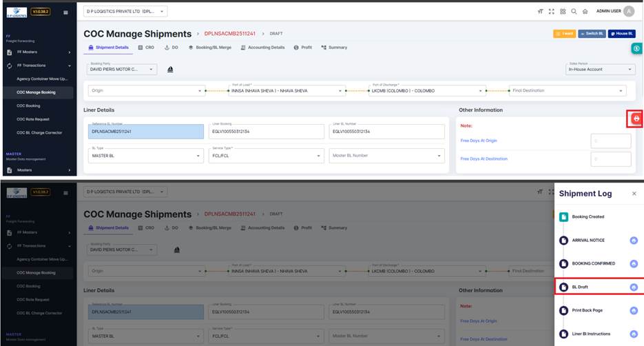Click the Switch BL button
The image size is (644, 346).
click(x=592, y=33)
